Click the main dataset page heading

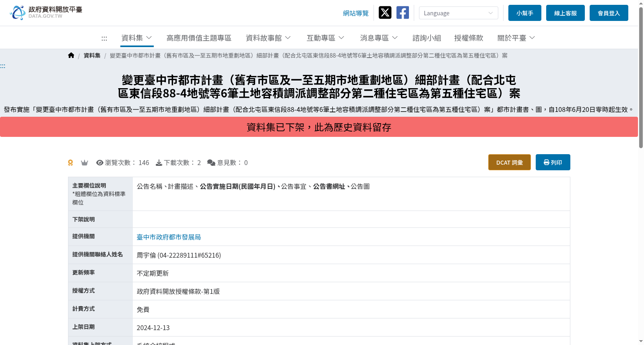click(x=319, y=87)
